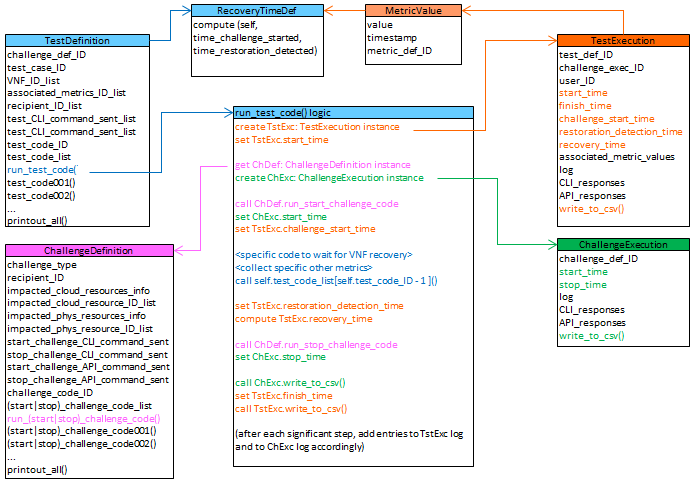Select 'test_case_ID' in TestDefinition
Screen dimensions: 696x483
point(36,68)
